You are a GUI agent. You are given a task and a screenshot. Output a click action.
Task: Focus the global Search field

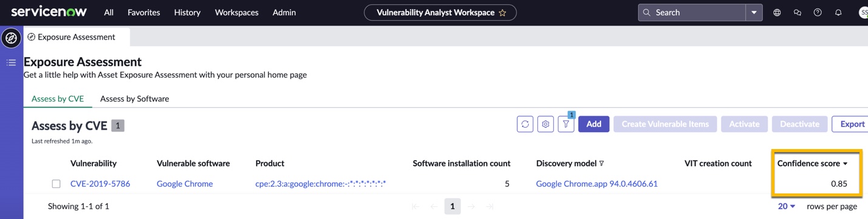pyautogui.click(x=692, y=12)
